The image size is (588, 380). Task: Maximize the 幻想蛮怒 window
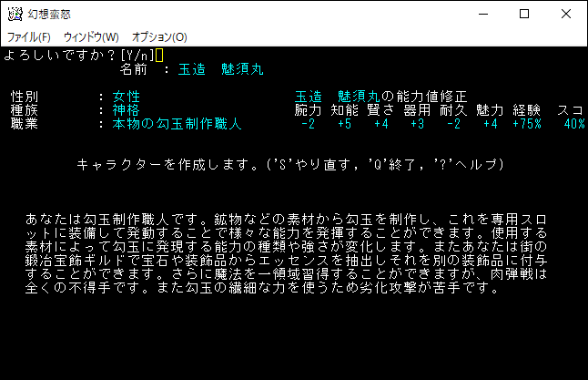[524, 14]
